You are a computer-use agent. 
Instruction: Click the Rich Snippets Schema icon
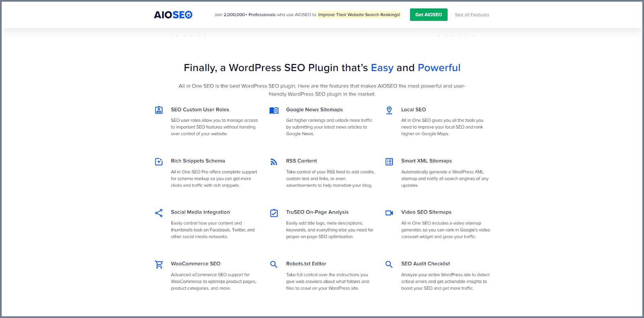point(159,162)
